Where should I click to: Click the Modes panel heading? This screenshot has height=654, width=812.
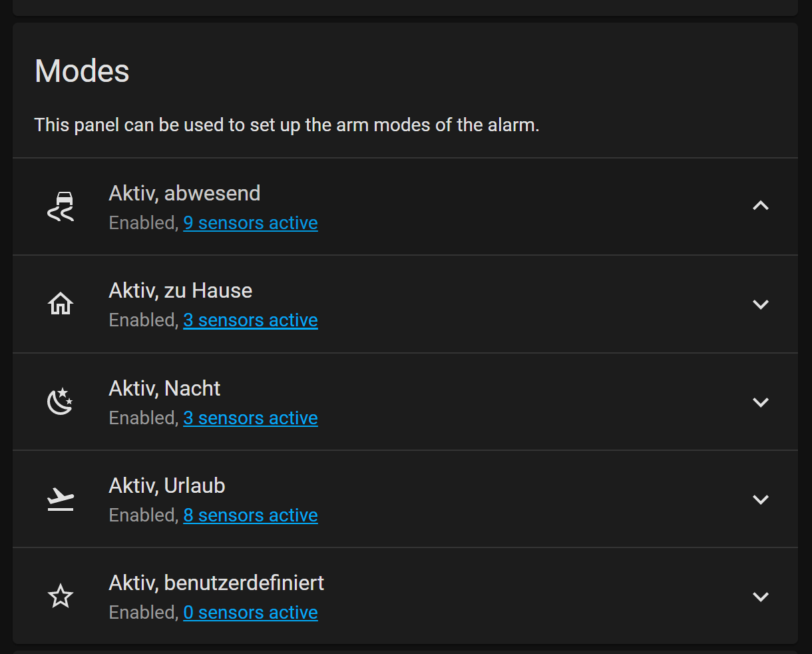[81, 70]
